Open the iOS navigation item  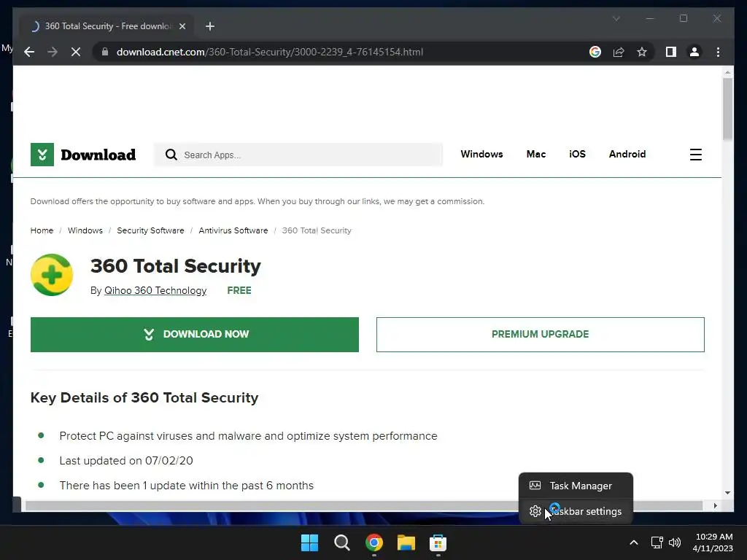577,155
